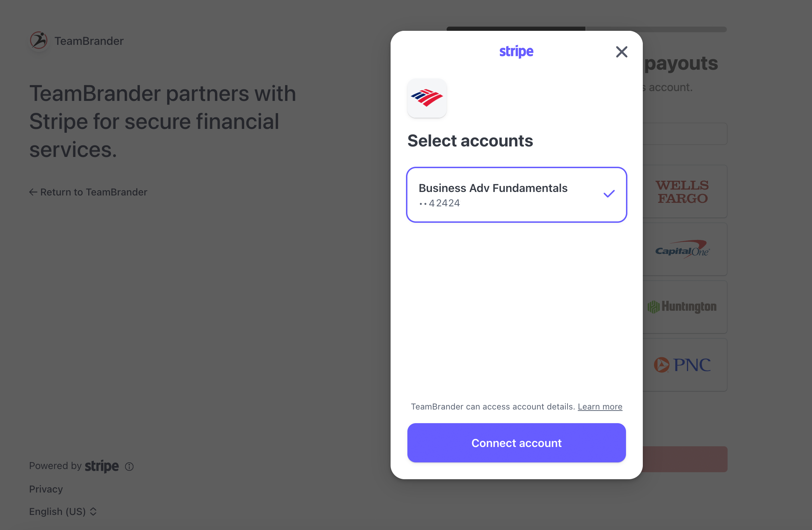Click the Bank of America logo icon
This screenshot has width=812, height=530.
click(x=427, y=98)
